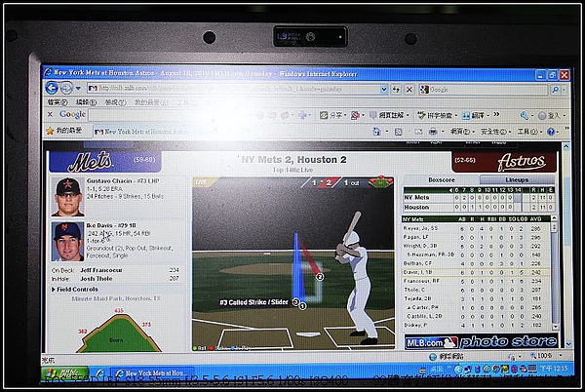The width and height of the screenshot is (585, 392).
Task: Click the 登入 sign-in button
Action: coord(551,116)
